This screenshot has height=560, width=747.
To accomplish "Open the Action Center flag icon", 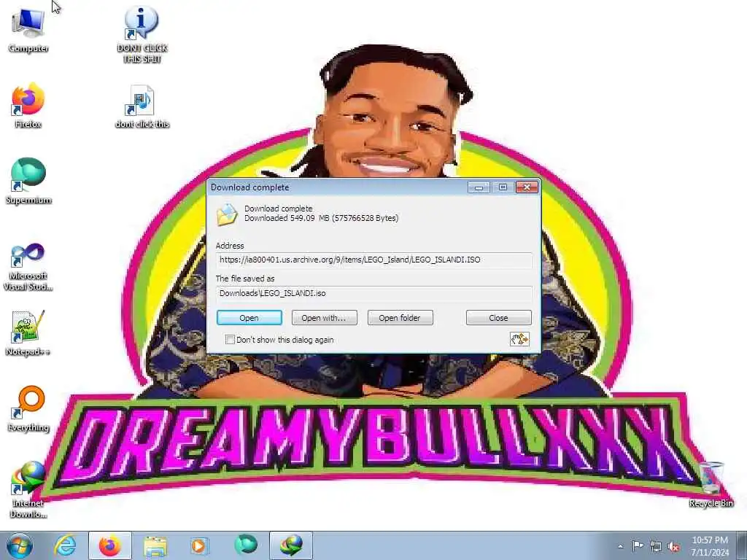I will (638, 546).
